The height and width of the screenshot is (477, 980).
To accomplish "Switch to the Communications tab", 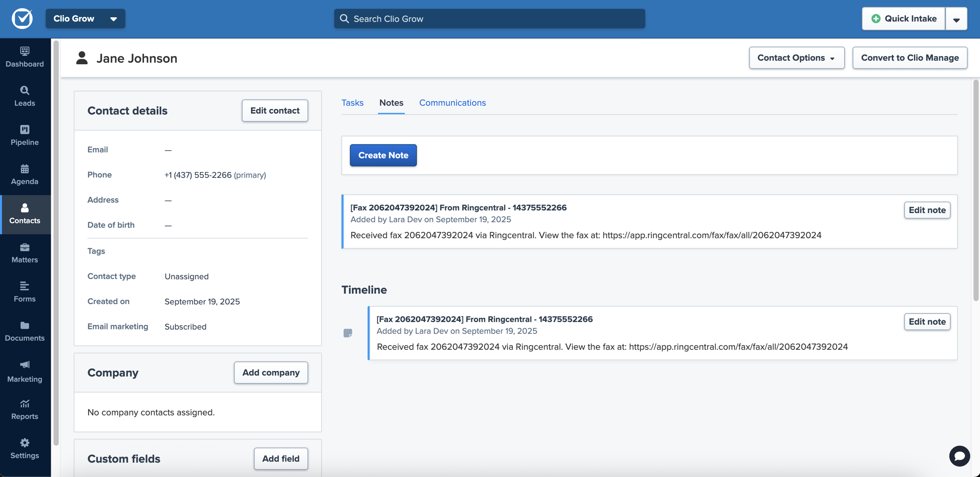I will click(x=452, y=103).
